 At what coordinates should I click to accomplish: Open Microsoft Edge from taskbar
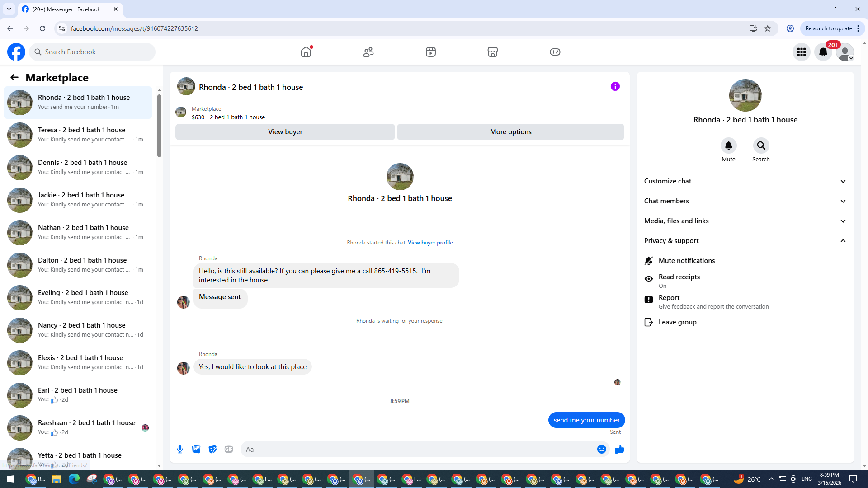[74, 479]
